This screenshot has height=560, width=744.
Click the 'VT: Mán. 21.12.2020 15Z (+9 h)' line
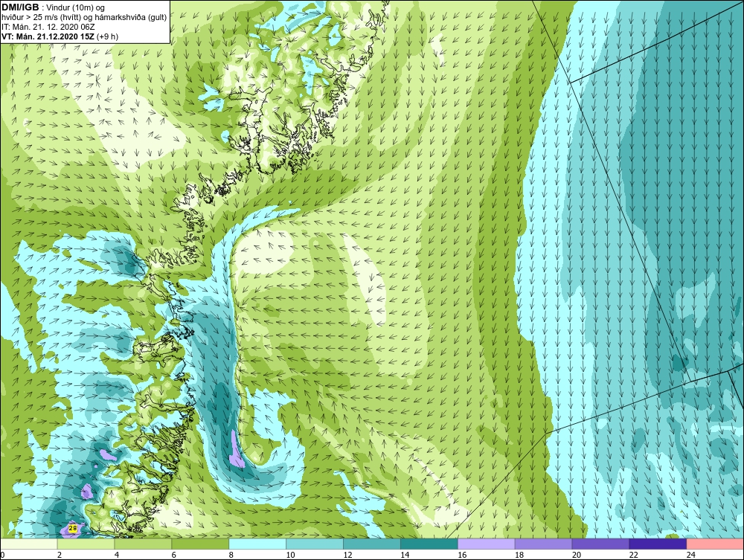pyautogui.click(x=60, y=36)
